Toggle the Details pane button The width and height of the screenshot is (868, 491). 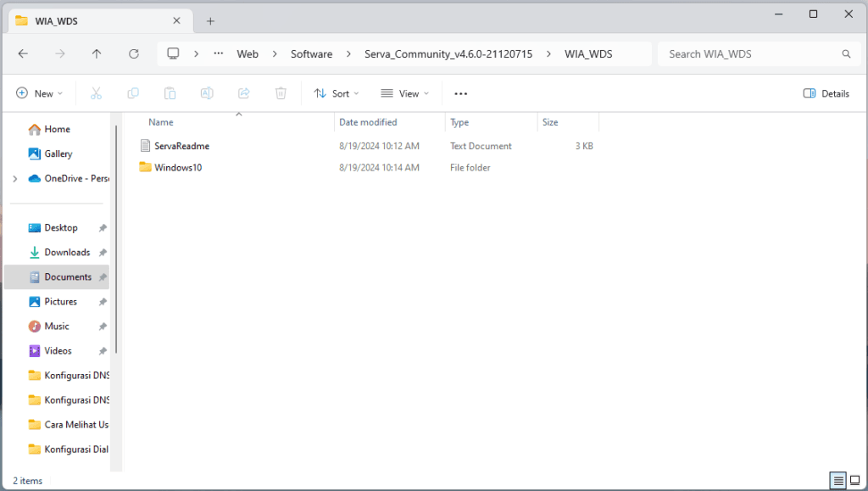pyautogui.click(x=826, y=93)
